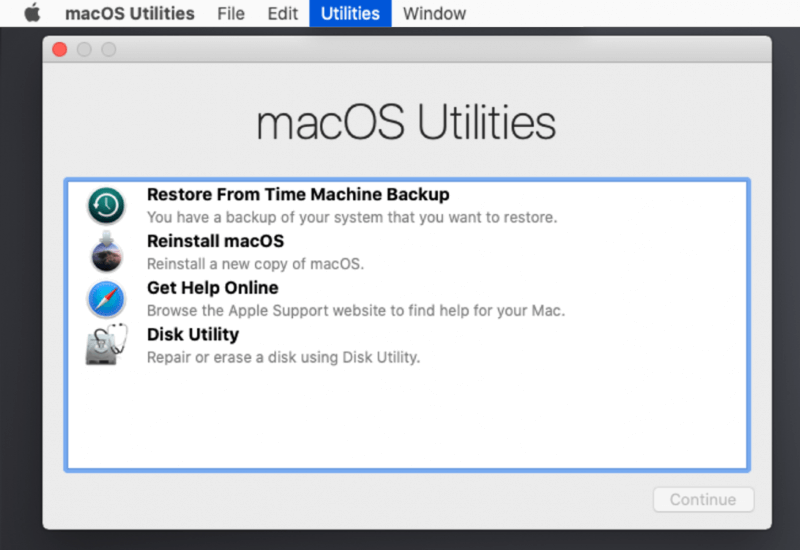Close the window with red button
Image resolution: width=800 pixels, height=550 pixels.
[60, 49]
